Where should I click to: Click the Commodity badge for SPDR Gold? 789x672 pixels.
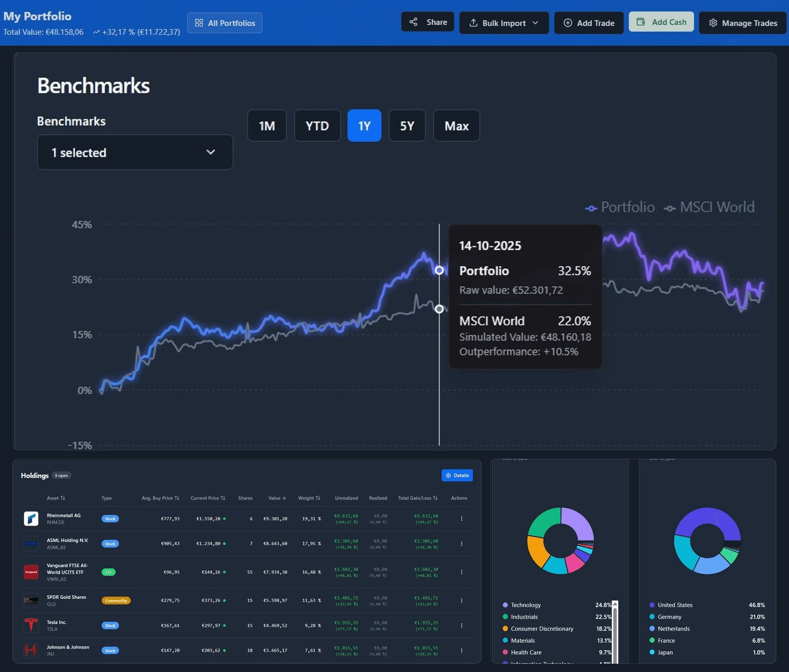coord(116,600)
